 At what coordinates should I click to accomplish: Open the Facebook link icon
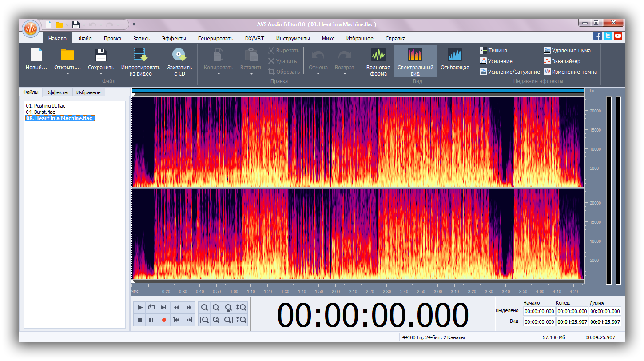coord(598,36)
